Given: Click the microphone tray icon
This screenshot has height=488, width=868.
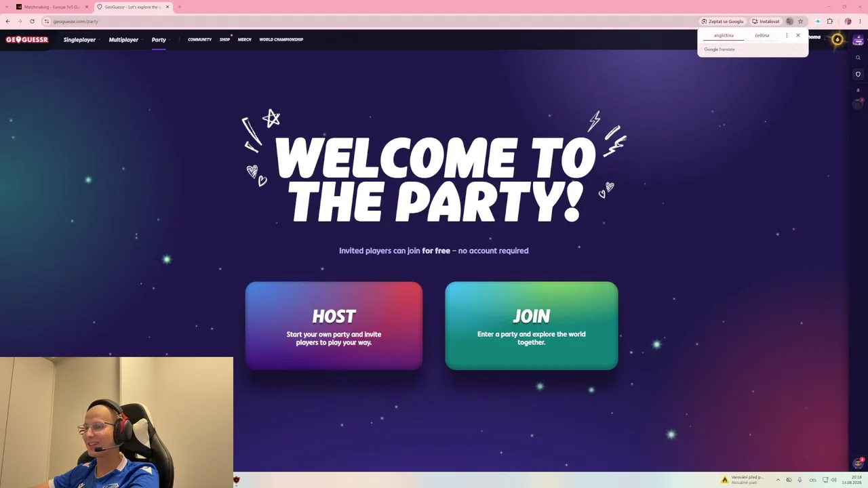Looking at the screenshot, I should coord(800,480).
